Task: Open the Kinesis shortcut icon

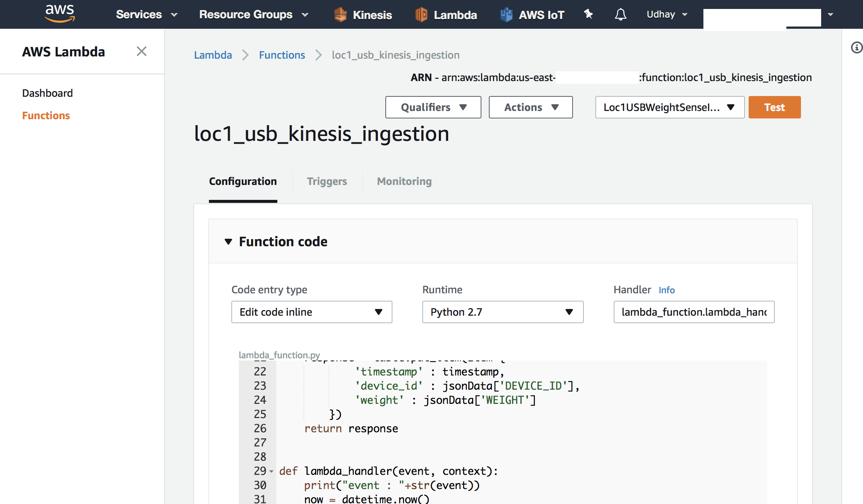Action: pyautogui.click(x=340, y=15)
